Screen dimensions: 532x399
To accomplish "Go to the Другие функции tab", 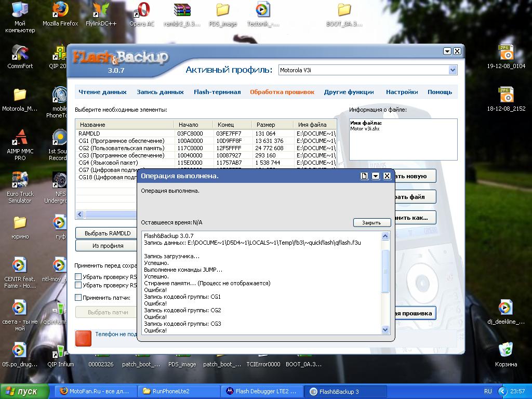I will 349,92.
